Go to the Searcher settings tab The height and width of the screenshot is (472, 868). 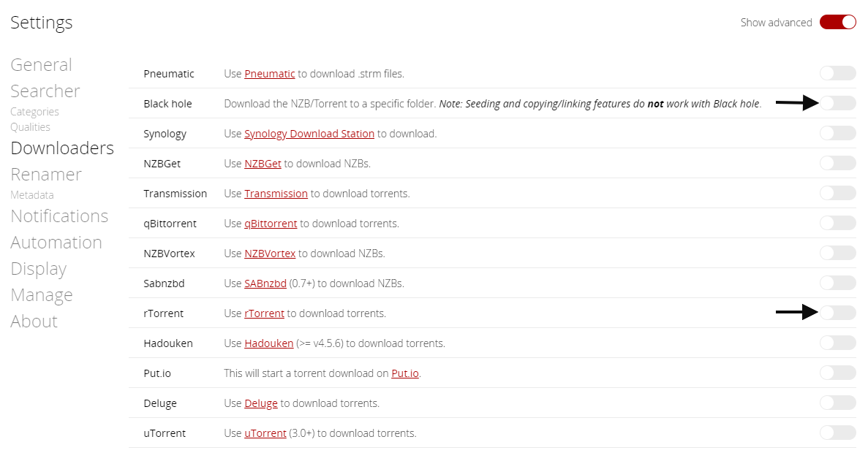(45, 91)
